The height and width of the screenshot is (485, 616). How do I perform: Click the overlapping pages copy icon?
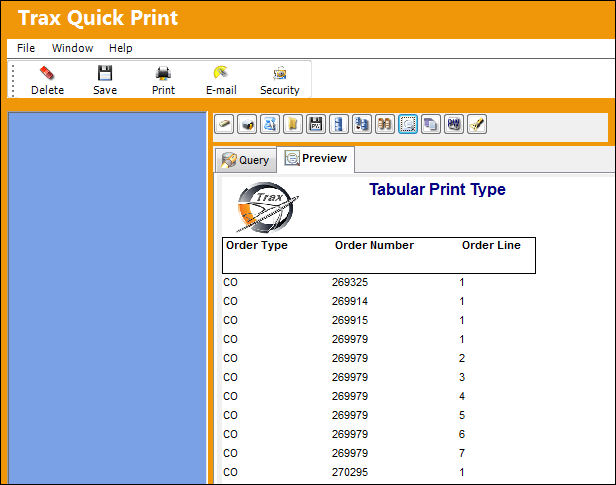pyautogui.click(x=431, y=124)
